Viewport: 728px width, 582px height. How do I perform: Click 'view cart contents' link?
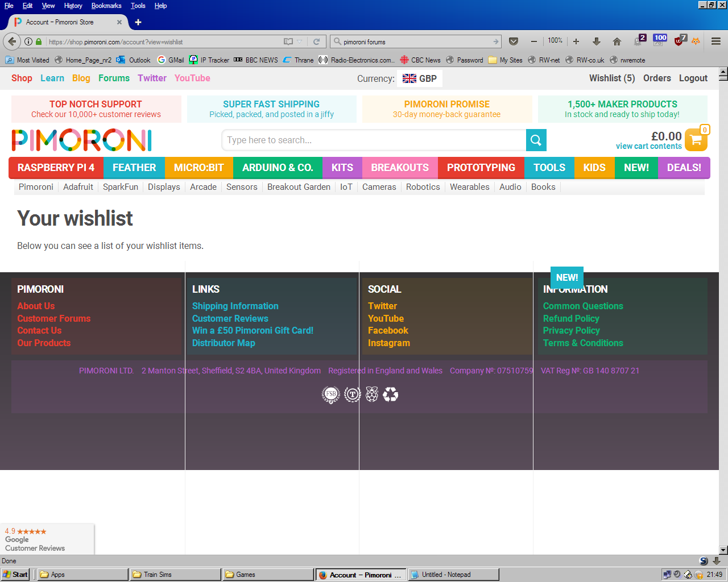pos(649,146)
